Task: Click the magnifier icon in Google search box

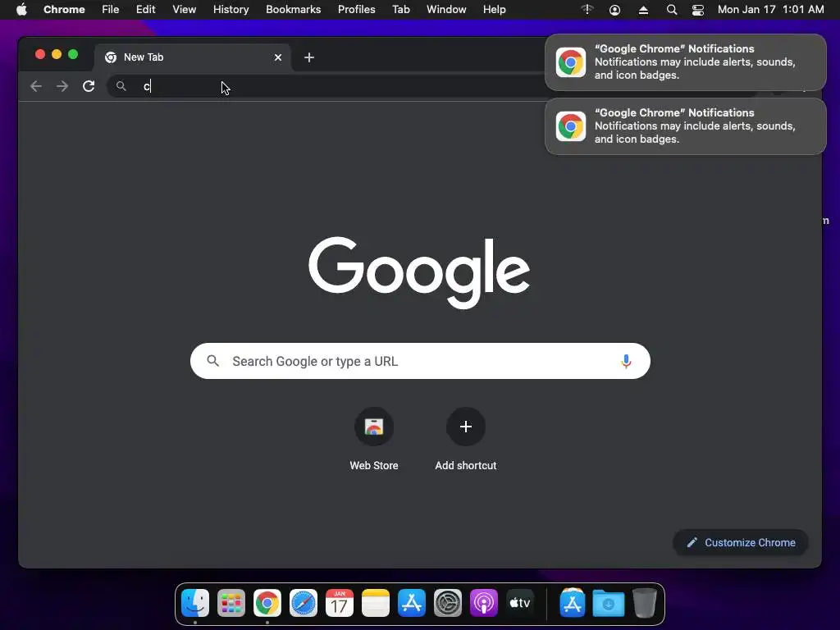Action: click(x=213, y=361)
